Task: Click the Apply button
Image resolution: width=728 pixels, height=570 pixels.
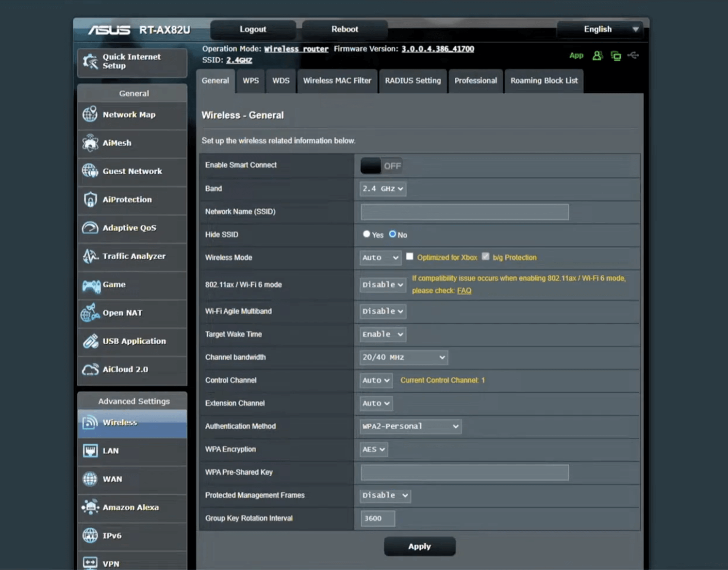Action: click(419, 546)
